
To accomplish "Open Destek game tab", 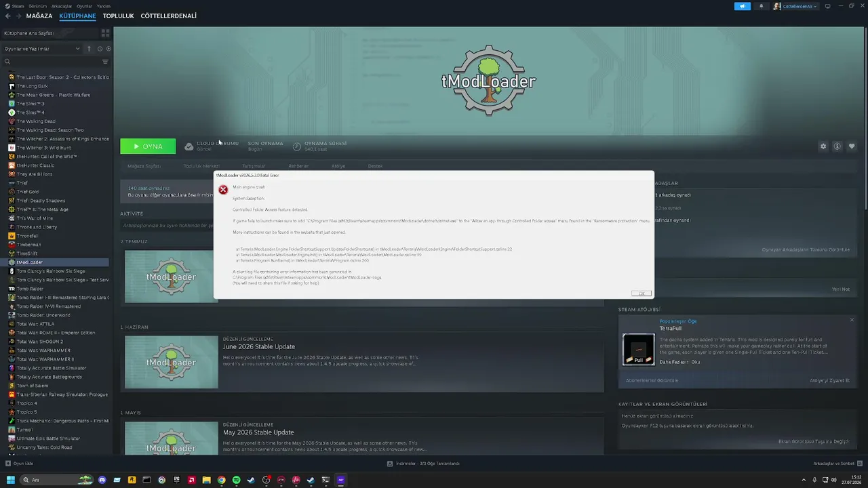I will click(x=375, y=166).
